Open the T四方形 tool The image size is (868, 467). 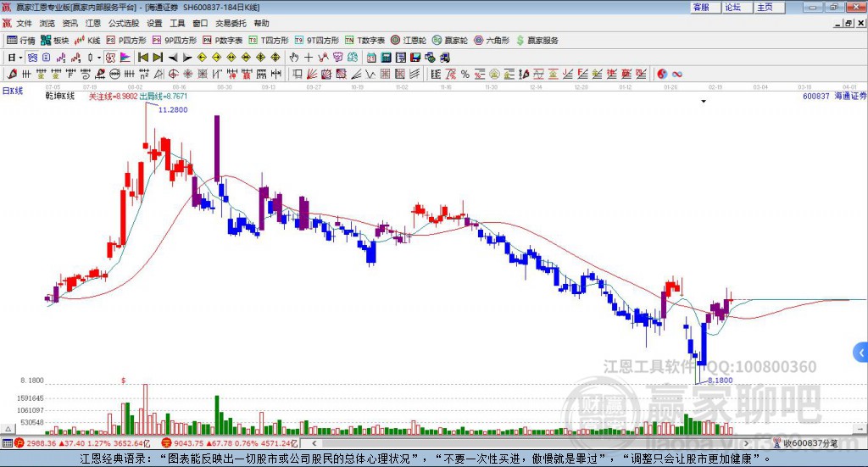pos(269,41)
